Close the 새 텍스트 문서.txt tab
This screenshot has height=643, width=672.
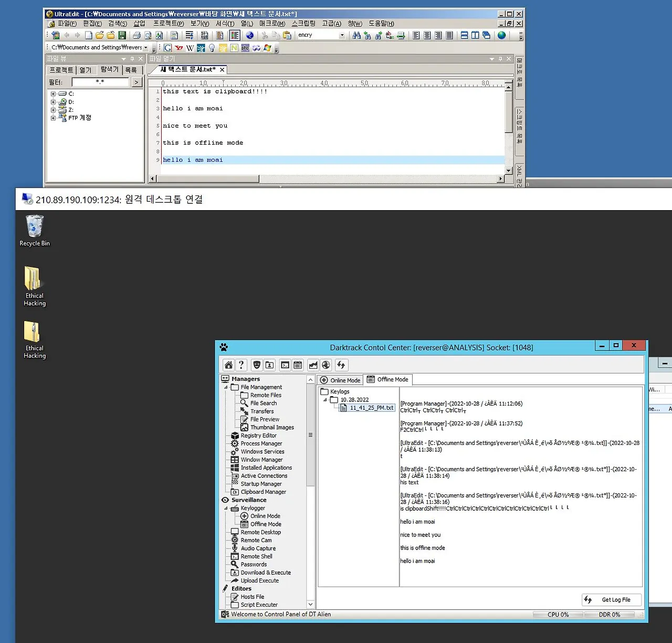coord(222,69)
